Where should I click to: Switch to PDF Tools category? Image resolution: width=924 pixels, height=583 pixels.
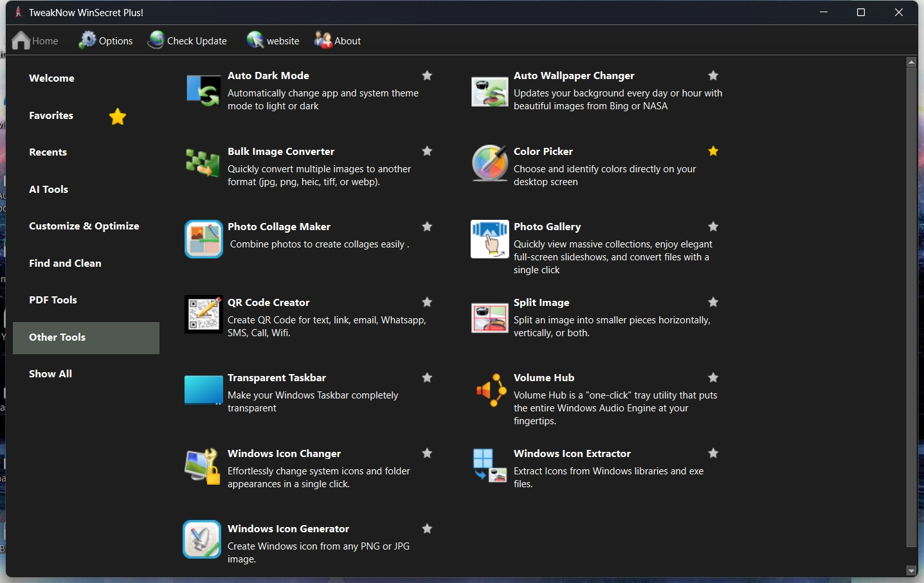[x=53, y=300]
